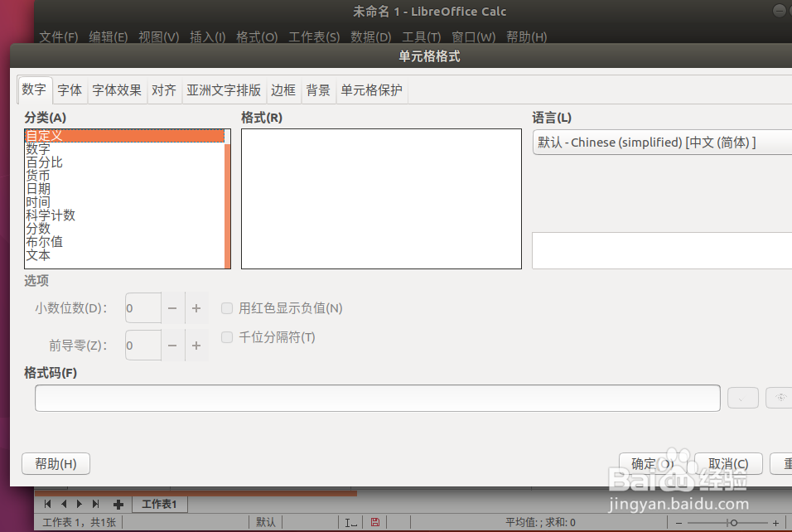
Task: Select 科学计数 in category list
Action: [x=124, y=215]
